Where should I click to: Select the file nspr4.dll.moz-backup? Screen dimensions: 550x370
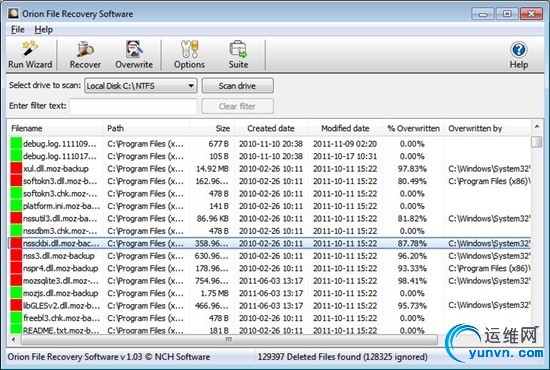[61, 268]
